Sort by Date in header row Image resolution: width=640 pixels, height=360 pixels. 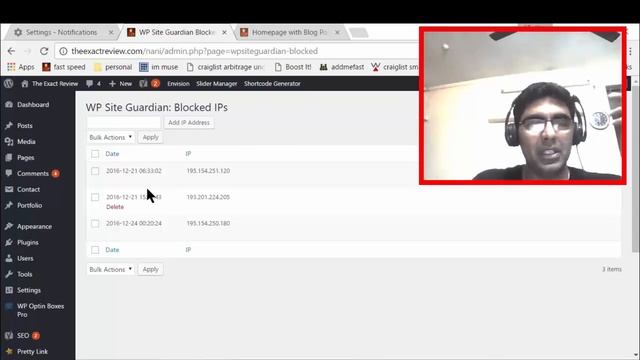[x=112, y=154]
